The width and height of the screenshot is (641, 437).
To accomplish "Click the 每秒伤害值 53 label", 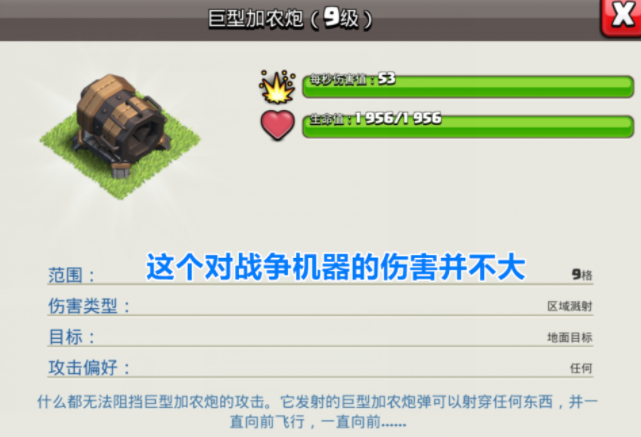I will click(352, 78).
